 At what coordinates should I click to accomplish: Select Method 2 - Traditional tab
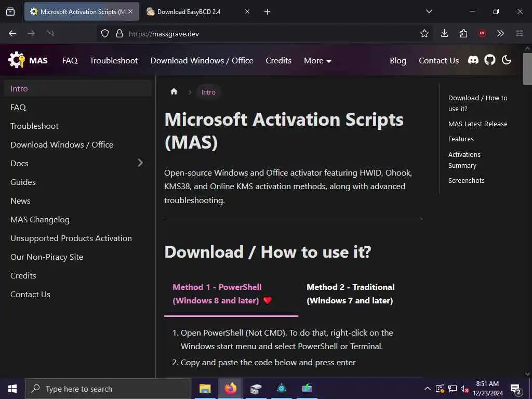[351, 294]
